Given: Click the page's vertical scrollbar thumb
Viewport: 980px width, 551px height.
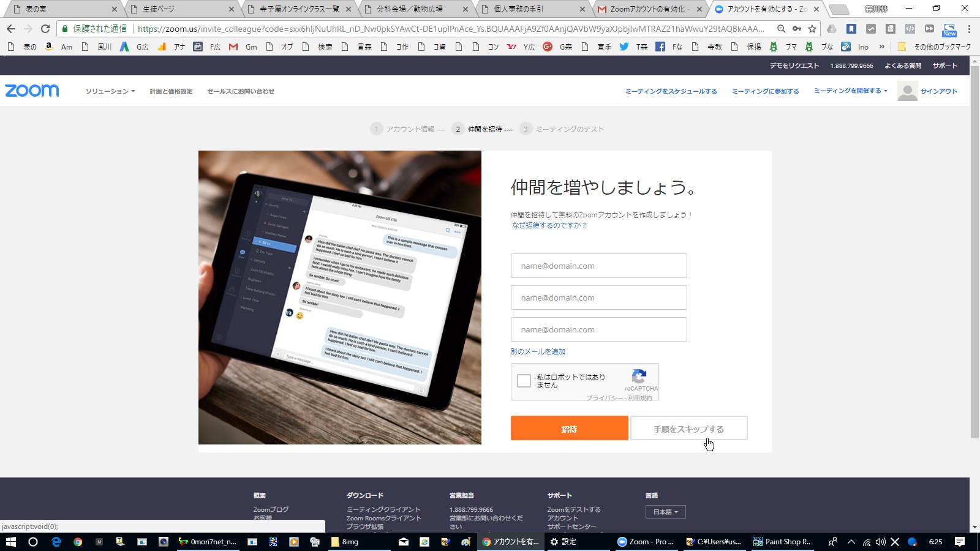Looking at the screenshot, I should pyautogui.click(x=974, y=251).
